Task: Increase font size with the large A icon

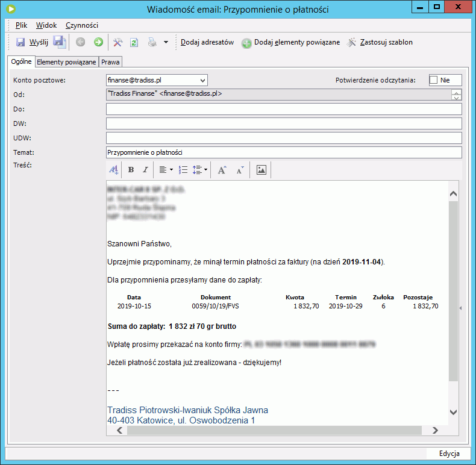Action: [222, 170]
